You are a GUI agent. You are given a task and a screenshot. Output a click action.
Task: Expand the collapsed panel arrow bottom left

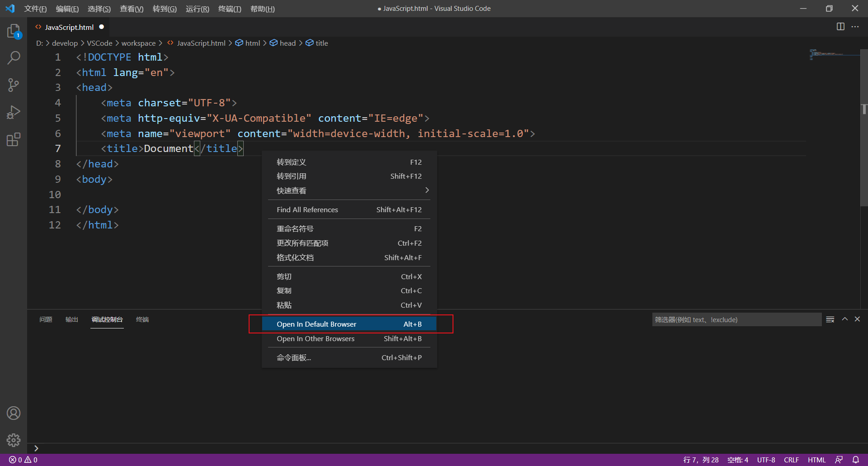click(x=36, y=448)
